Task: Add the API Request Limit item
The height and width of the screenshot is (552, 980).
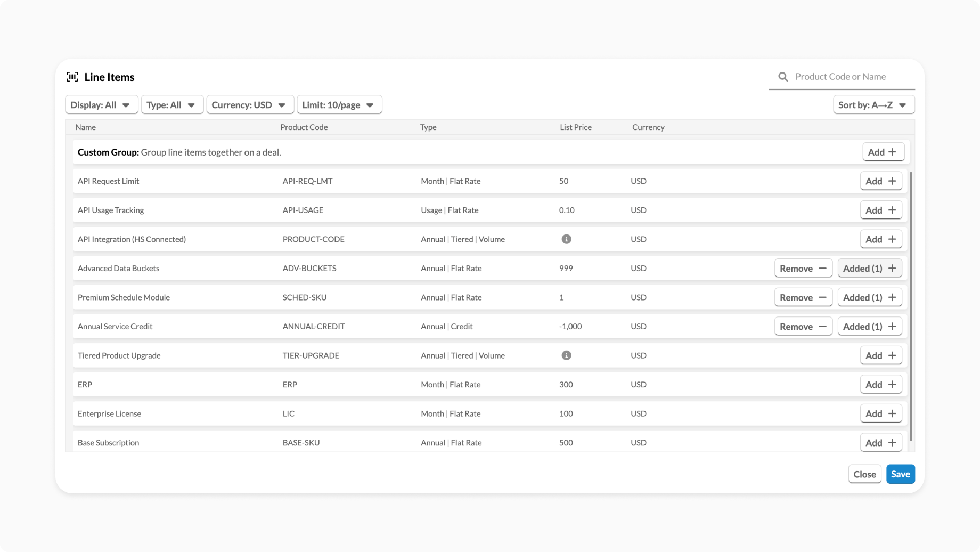Action: (880, 181)
